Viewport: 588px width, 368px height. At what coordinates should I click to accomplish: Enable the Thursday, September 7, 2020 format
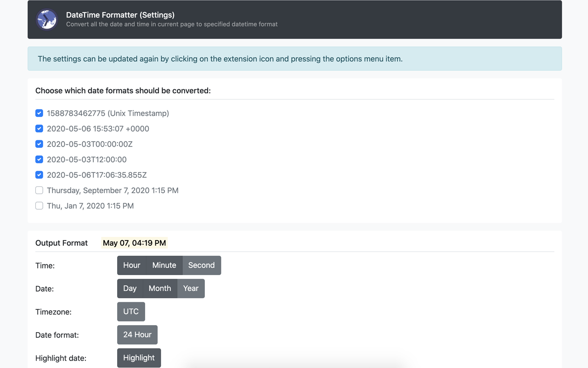point(39,190)
